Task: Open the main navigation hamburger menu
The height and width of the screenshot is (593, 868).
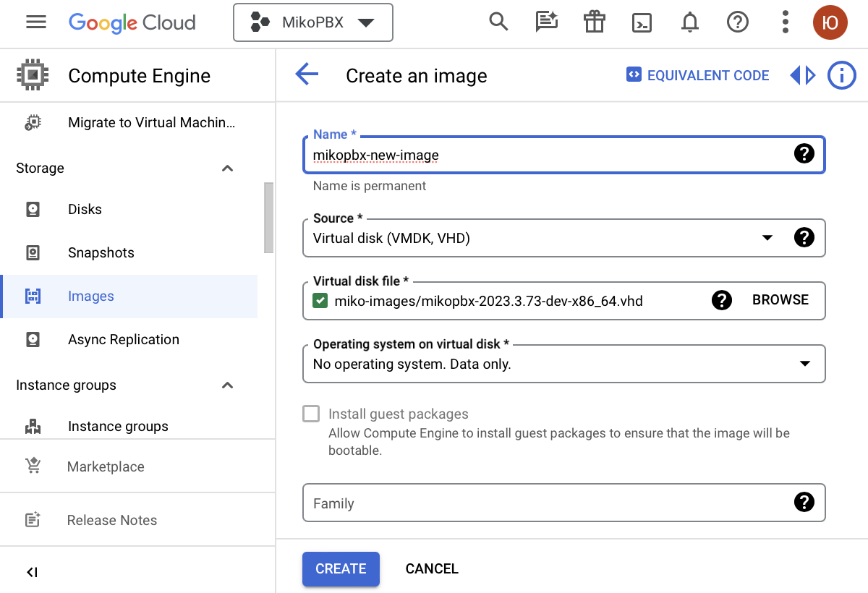Action: click(36, 22)
